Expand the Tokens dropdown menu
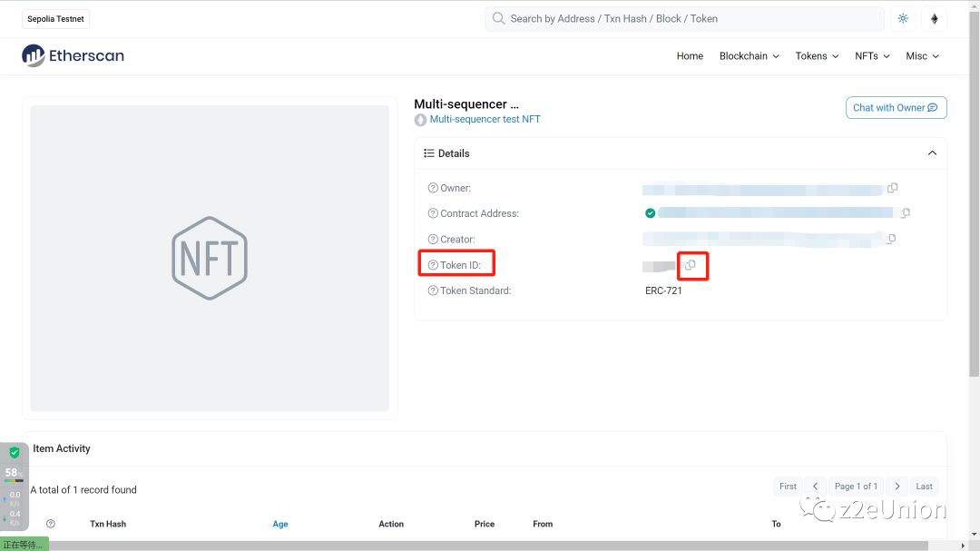Screen dimensions: 980x551 tap(817, 56)
